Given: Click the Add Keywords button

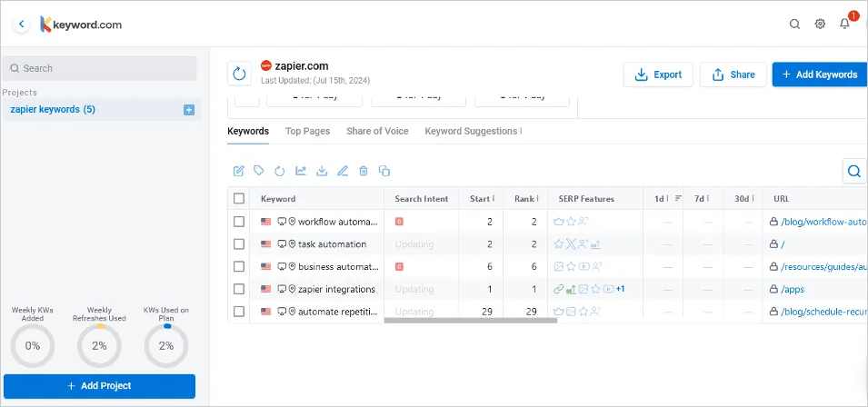Looking at the screenshot, I should [820, 74].
